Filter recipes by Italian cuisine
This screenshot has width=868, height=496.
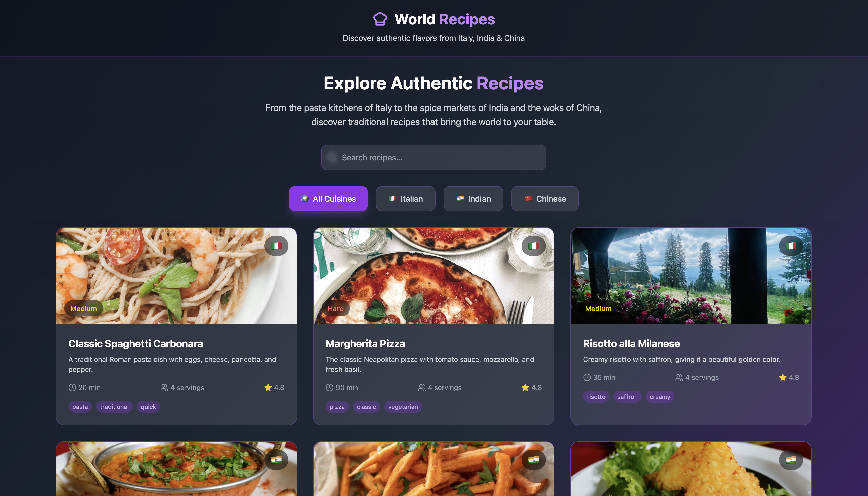pyautogui.click(x=405, y=199)
